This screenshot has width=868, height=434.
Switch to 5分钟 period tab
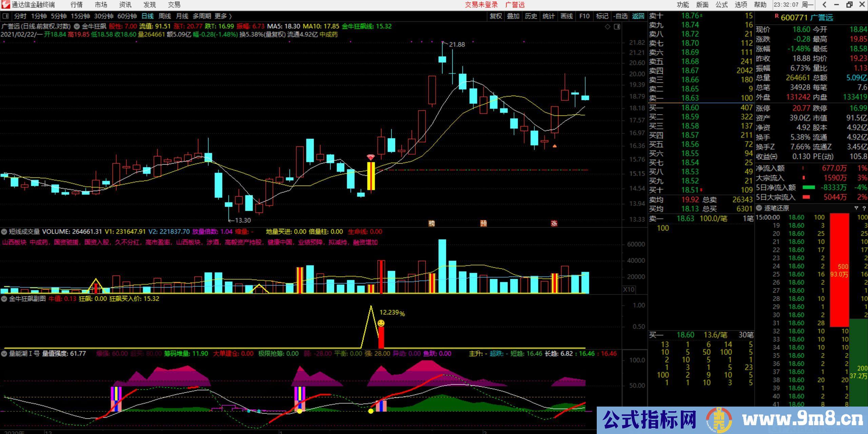[59, 16]
